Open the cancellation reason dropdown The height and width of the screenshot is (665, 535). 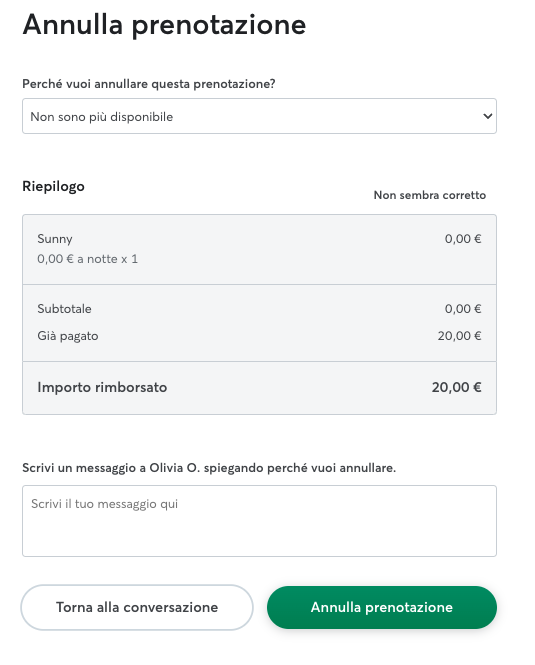(x=259, y=116)
